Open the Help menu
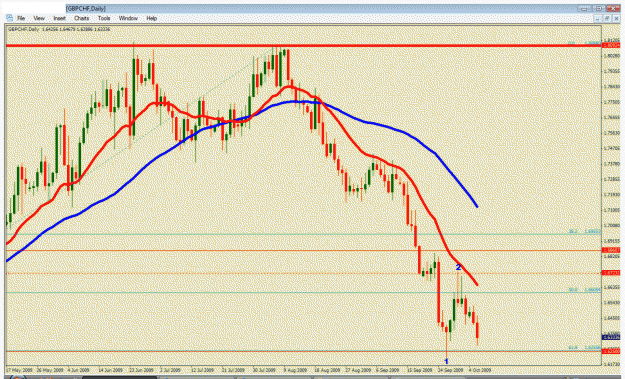Viewport: 625px width, 379px height. (151, 18)
